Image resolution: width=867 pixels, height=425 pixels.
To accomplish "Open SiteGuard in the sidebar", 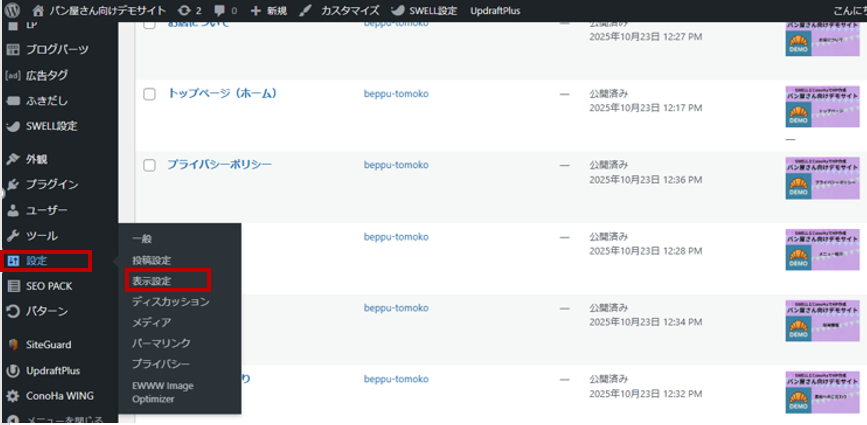I will tap(48, 344).
